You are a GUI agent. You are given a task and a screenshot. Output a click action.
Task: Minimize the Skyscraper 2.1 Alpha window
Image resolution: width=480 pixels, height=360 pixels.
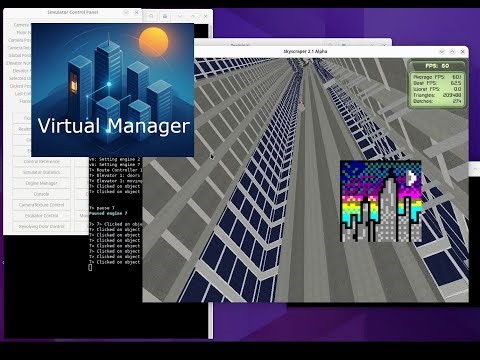[442, 52]
